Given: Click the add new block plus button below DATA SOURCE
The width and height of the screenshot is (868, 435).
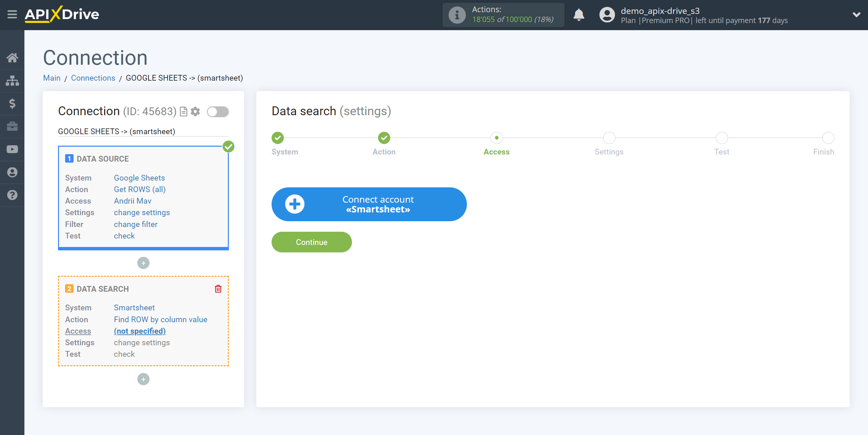Looking at the screenshot, I should [x=144, y=262].
